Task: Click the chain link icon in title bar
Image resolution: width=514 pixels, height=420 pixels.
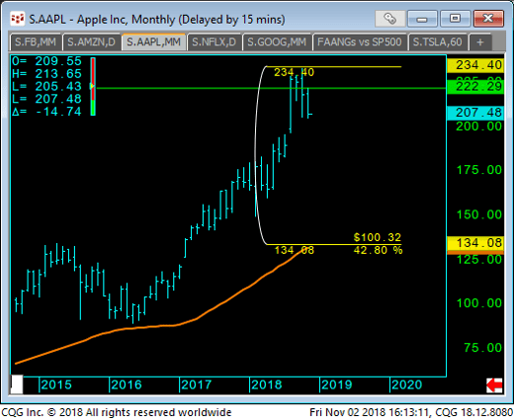Action: click(x=389, y=19)
